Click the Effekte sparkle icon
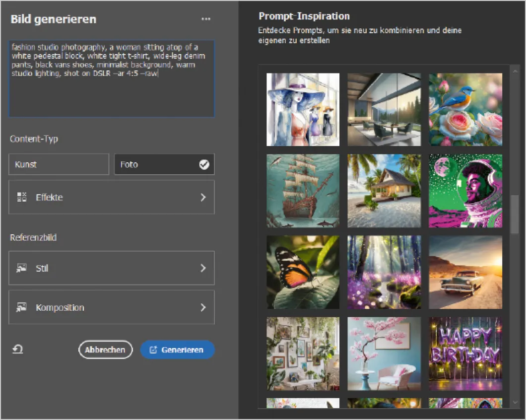526x420 pixels. pyautogui.click(x=21, y=197)
